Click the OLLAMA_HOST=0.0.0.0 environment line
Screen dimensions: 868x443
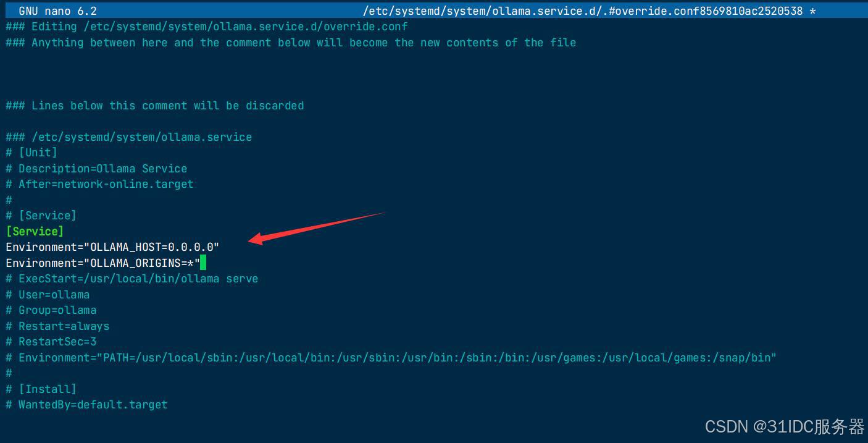coord(112,247)
